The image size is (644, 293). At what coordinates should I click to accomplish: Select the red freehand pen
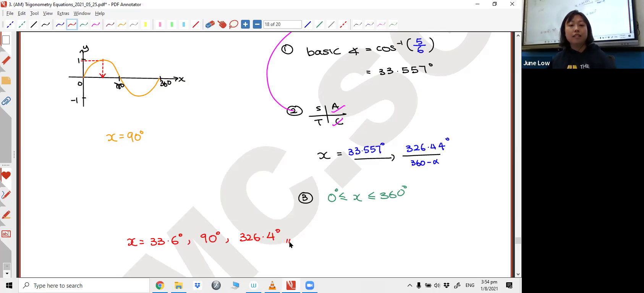(72, 24)
